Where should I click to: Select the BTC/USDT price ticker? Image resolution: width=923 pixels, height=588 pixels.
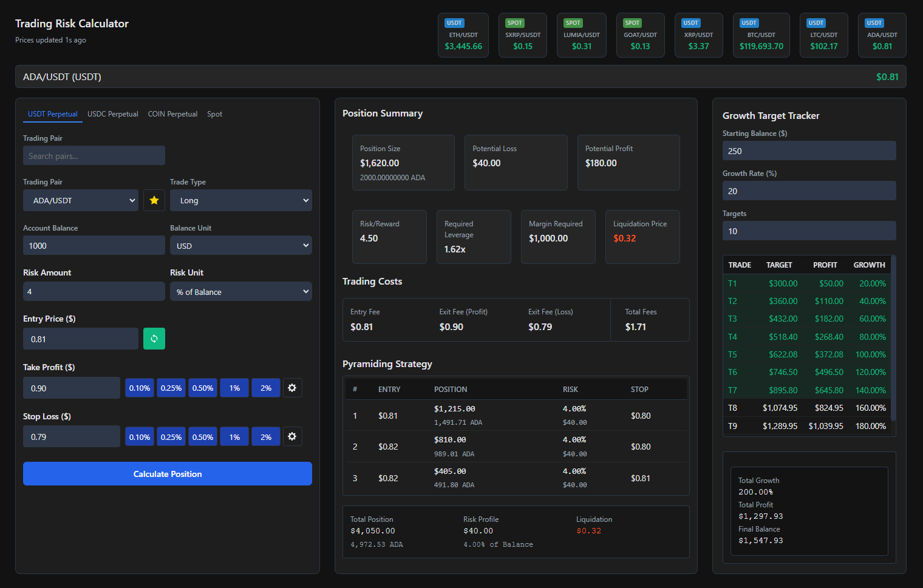point(761,35)
